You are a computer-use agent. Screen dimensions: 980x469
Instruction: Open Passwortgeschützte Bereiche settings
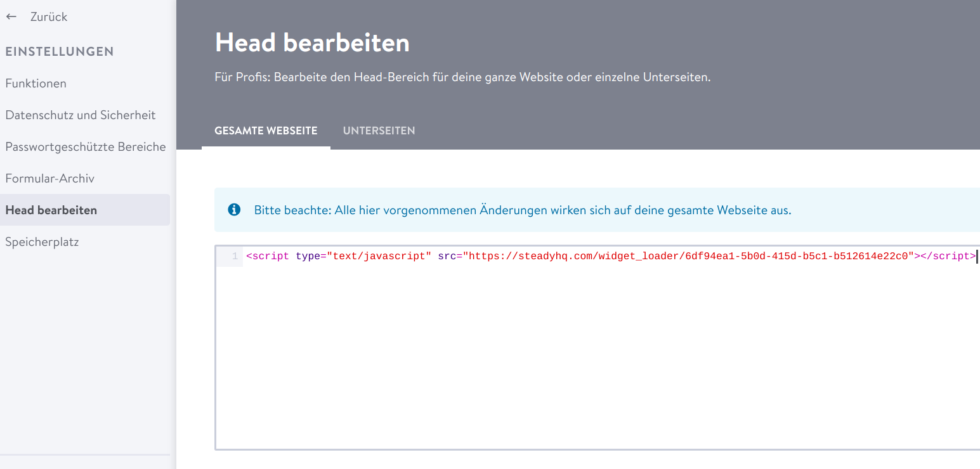pyautogui.click(x=86, y=147)
